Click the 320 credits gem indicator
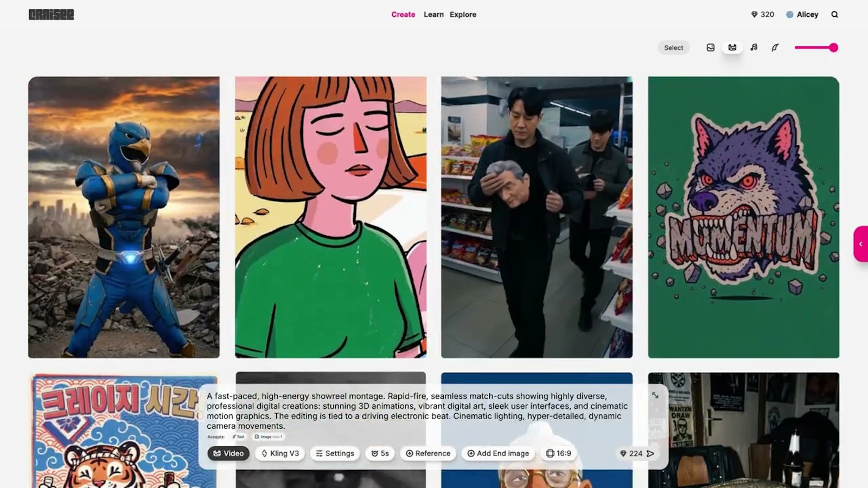 coord(762,15)
